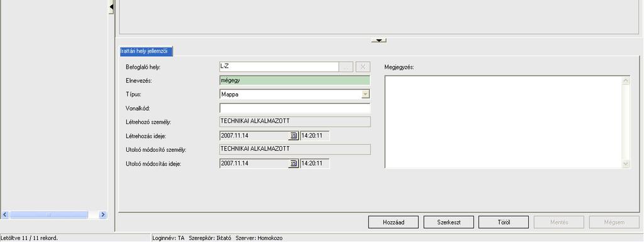
Task: Click left arrow of horizontal scrollbar
Action: [x=5, y=215]
